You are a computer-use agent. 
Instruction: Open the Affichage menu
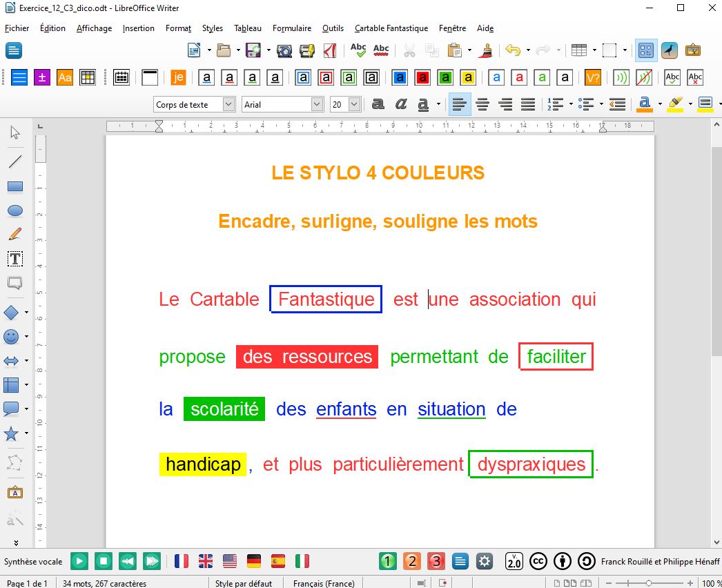(x=94, y=28)
